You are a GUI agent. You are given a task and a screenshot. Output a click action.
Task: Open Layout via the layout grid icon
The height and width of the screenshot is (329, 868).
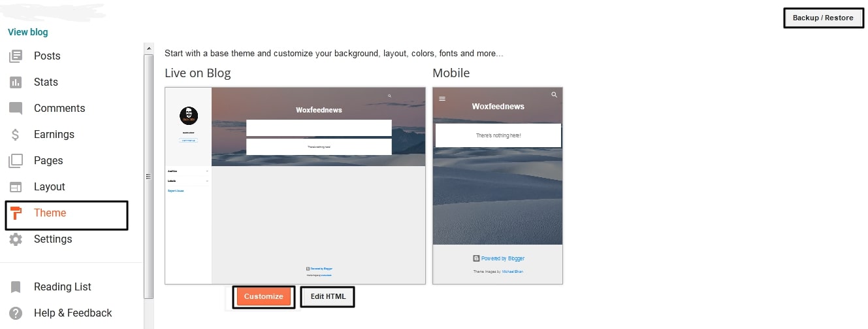16,187
